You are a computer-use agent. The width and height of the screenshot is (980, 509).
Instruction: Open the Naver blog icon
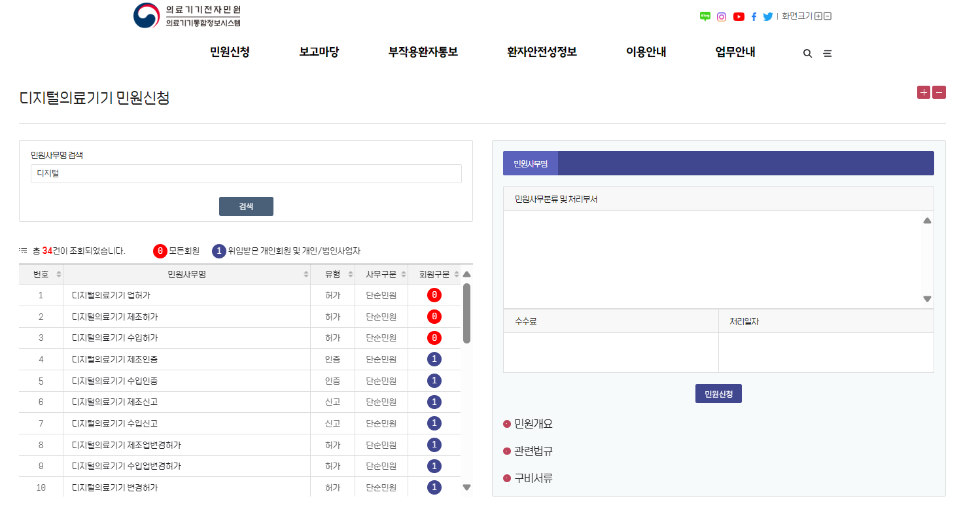tap(705, 16)
